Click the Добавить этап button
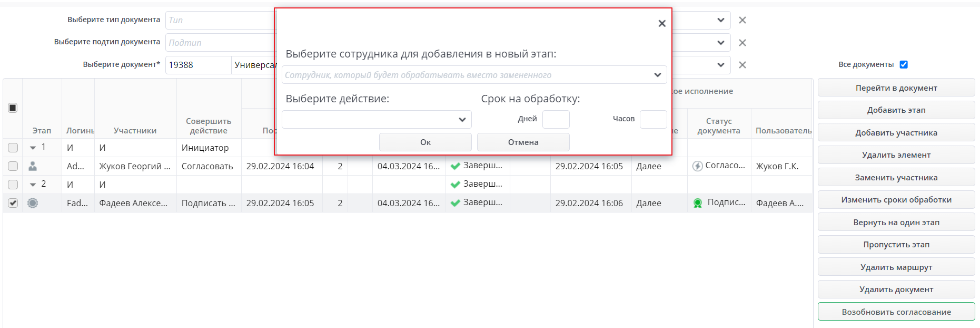980x328 pixels. 896,110
